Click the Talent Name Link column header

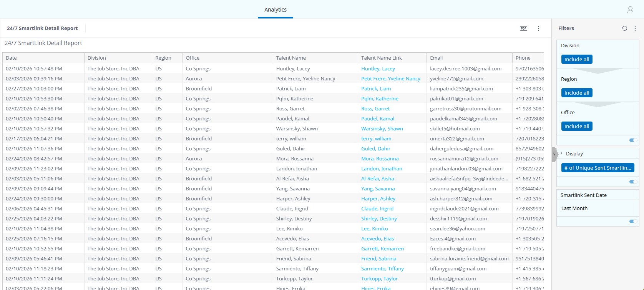point(392,58)
